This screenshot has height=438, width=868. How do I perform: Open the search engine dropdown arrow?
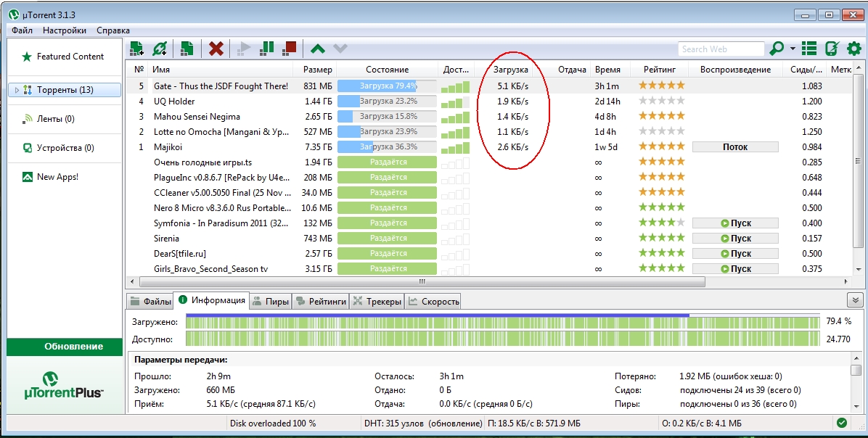[x=793, y=49]
